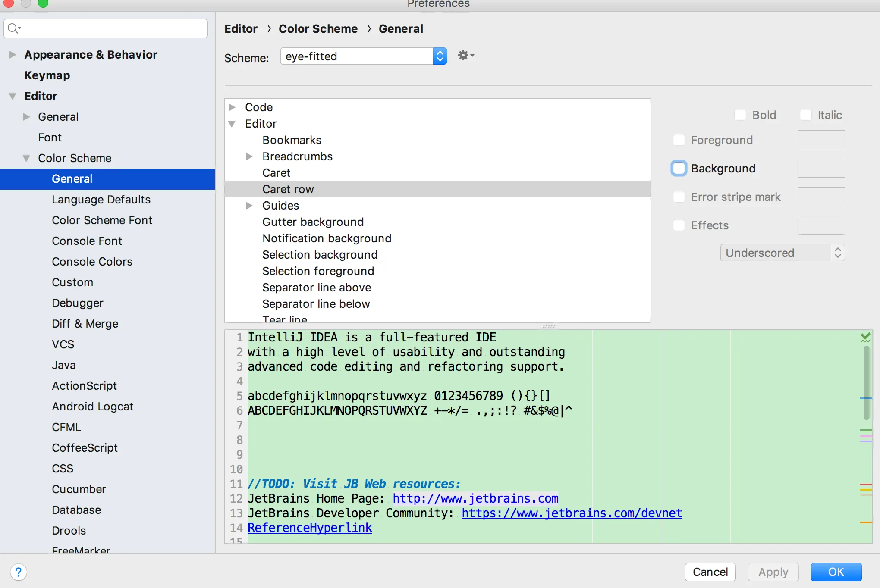Image resolution: width=880 pixels, height=588 pixels.
Task: Expand the Guides tree arrow
Action: click(249, 206)
